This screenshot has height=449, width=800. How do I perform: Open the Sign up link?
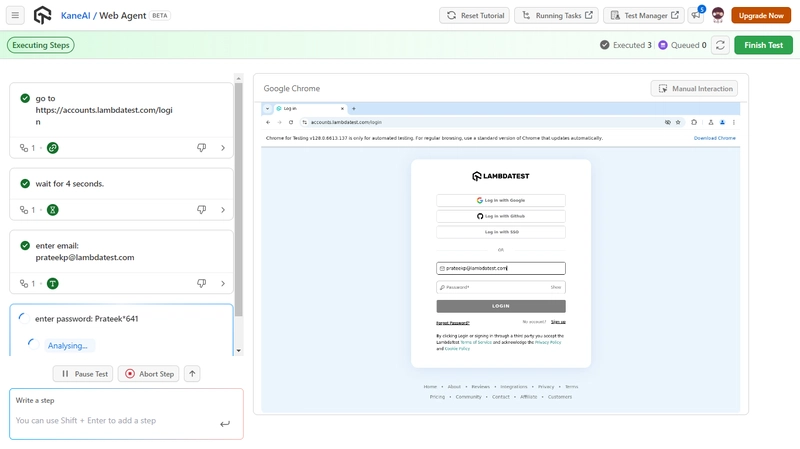tap(558, 322)
